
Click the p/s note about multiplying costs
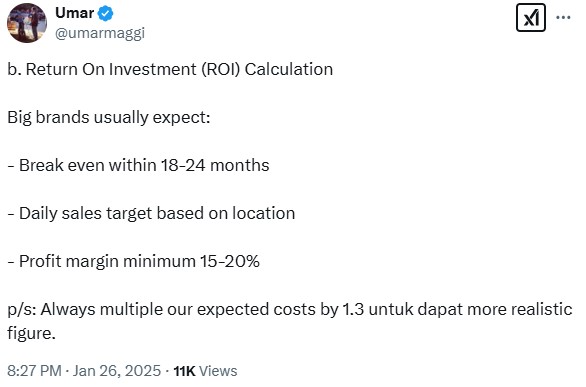pyautogui.click(x=290, y=321)
